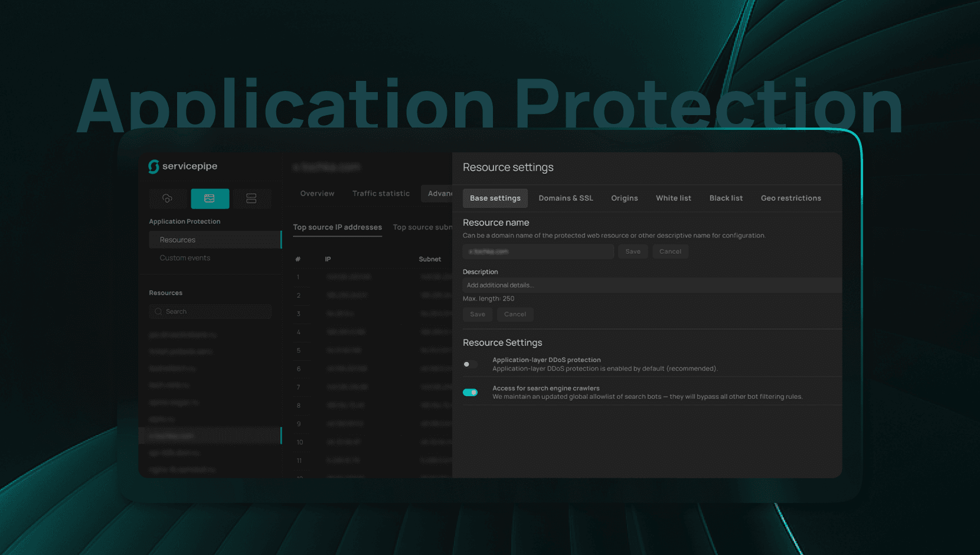Select the active Application Protection window icon
This screenshot has height=555, width=980.
[210, 198]
